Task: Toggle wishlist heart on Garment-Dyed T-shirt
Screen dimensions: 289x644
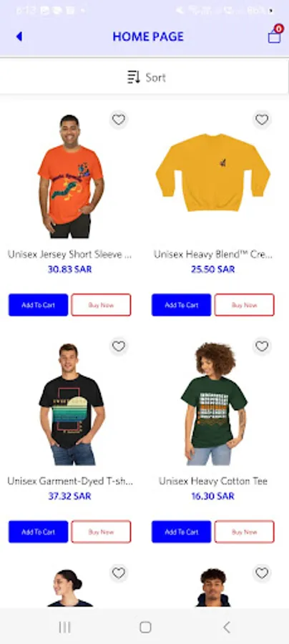Action: [x=119, y=346]
